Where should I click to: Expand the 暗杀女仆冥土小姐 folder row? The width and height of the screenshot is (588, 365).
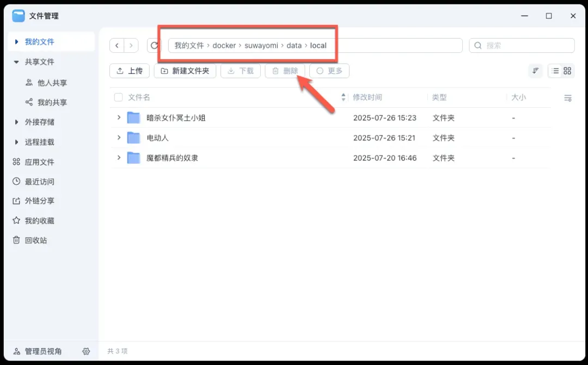119,117
